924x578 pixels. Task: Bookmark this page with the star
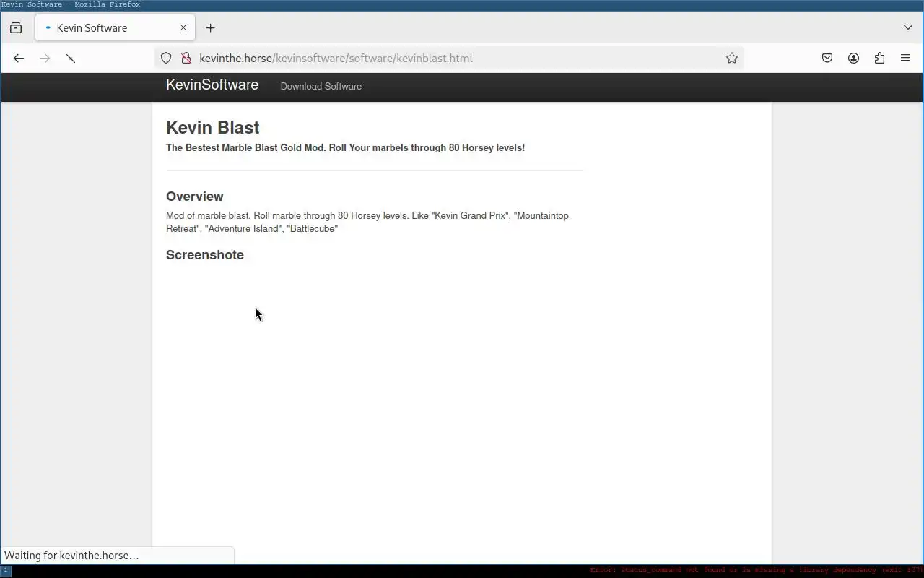pyautogui.click(x=731, y=58)
